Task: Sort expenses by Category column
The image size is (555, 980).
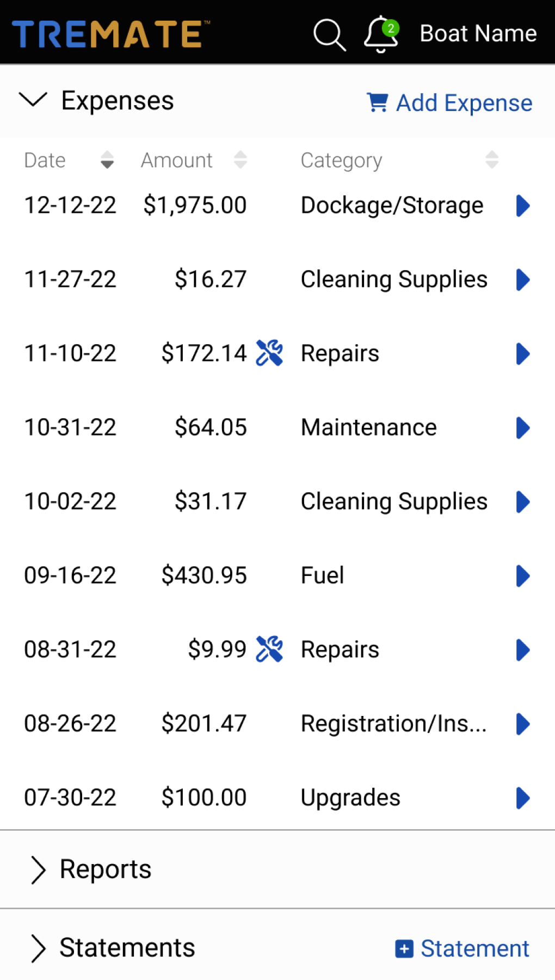Action: pyautogui.click(x=491, y=160)
